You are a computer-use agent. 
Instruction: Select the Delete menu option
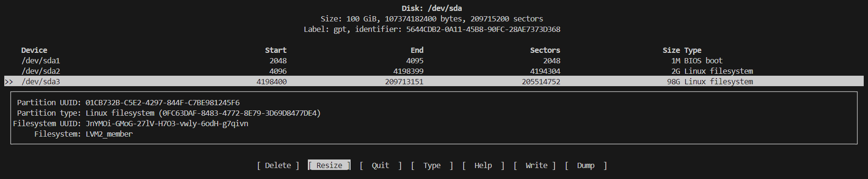click(x=278, y=165)
